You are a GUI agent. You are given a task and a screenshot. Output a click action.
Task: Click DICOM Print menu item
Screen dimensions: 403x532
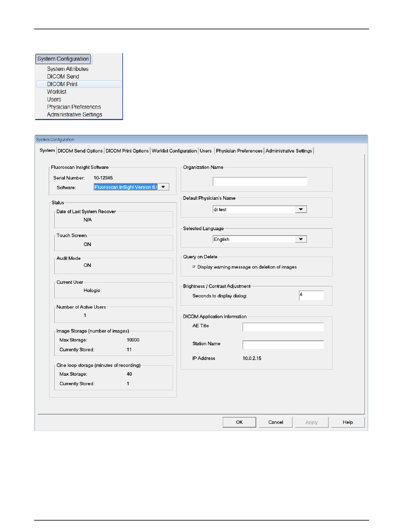[62, 84]
